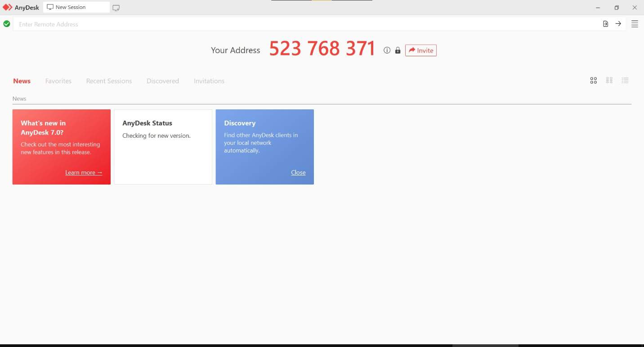
Task: Click the info icon next to your address
Action: (387, 50)
